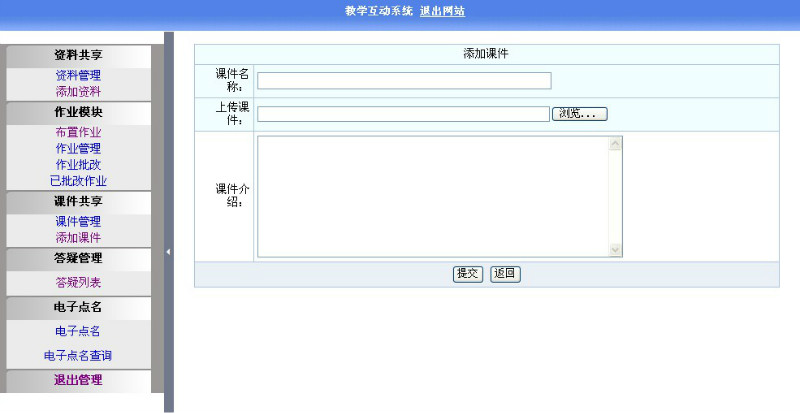Click the textarea scroll up arrow
This screenshot has width=800, height=413.
(615, 144)
